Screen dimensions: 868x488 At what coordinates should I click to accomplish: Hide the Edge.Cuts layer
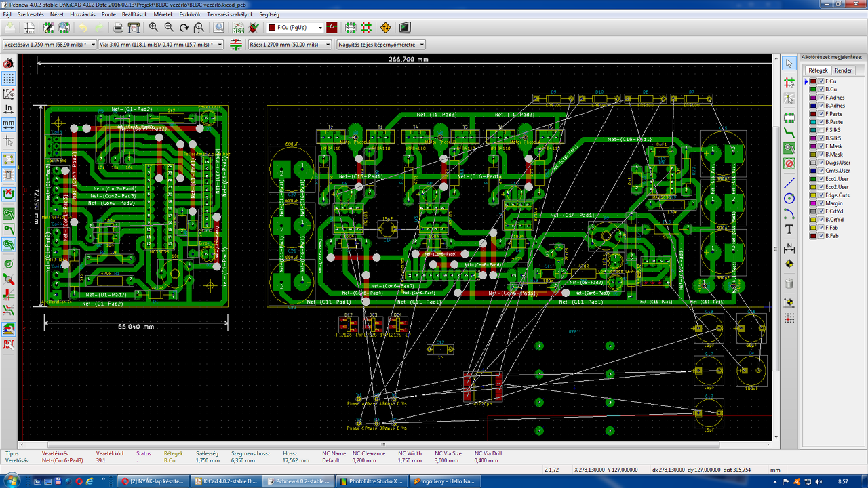[821, 195]
